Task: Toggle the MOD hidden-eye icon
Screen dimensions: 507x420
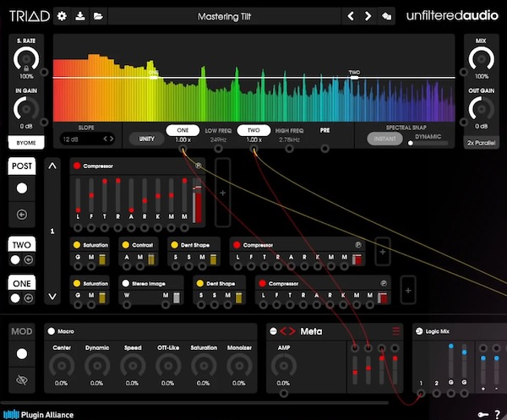Action: [x=22, y=380]
